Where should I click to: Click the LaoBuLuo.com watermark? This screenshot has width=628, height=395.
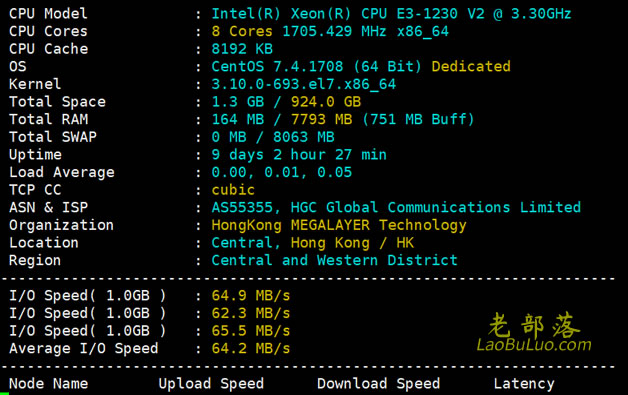(x=534, y=345)
